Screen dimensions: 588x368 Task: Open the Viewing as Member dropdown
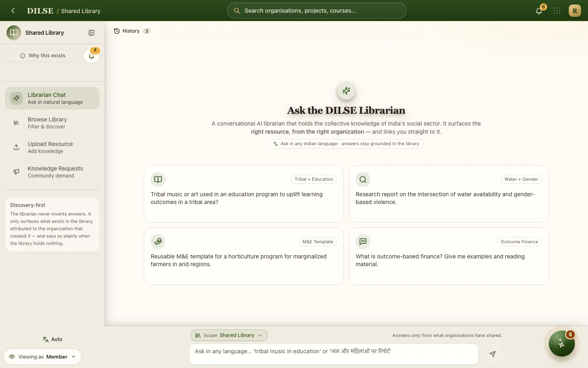click(42, 357)
